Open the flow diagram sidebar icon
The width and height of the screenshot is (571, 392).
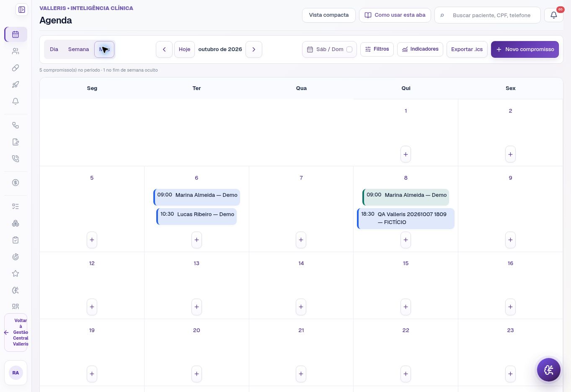16,125
